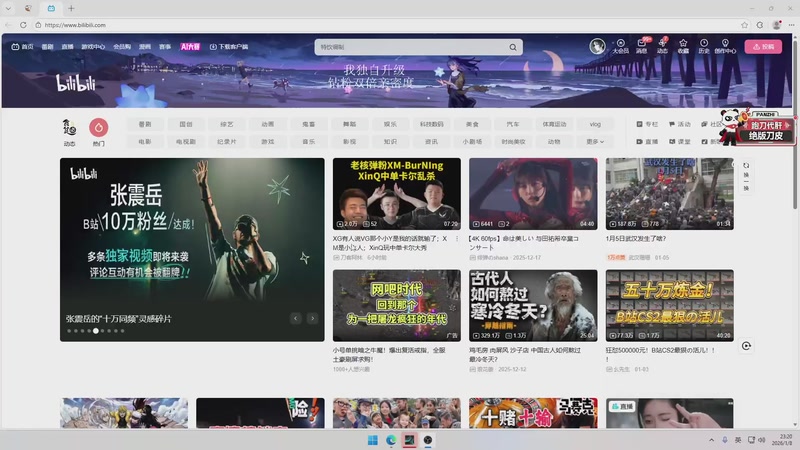Viewport: 800px width, 450px height.
Task: Open the 古代人如何熬过寒冷冬天 video thumbnail
Action: 533,305
